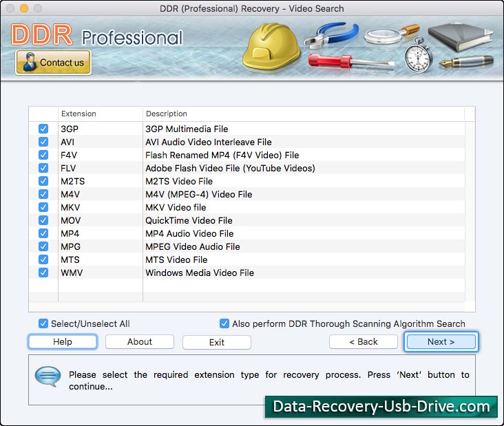
Task: Deselect the M4V extension checkbox
Action: (43, 194)
